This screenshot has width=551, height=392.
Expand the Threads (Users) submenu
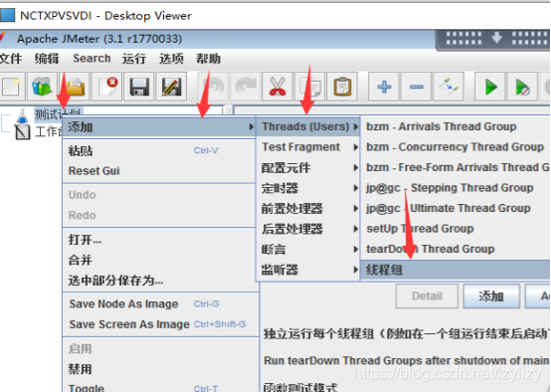pyautogui.click(x=308, y=126)
